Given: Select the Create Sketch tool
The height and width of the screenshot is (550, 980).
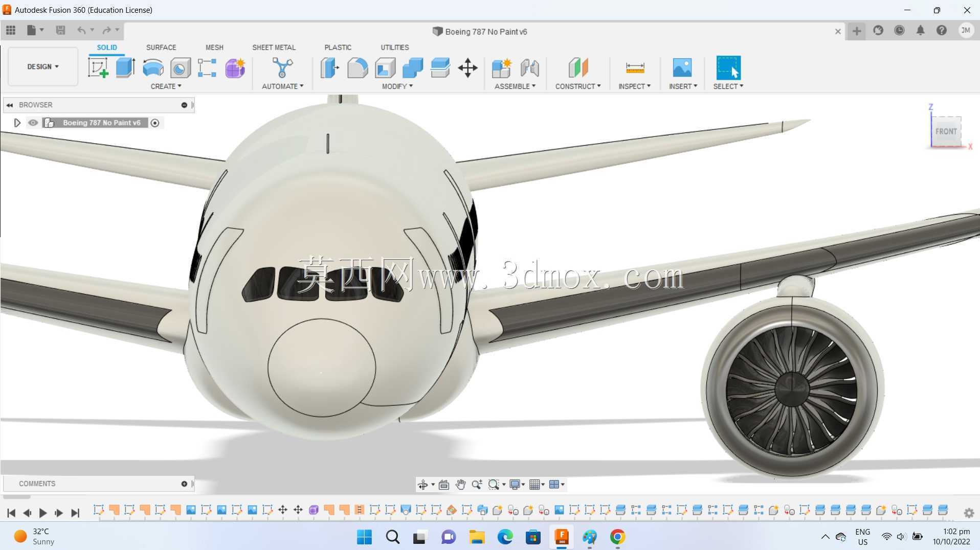Looking at the screenshot, I should [98, 67].
